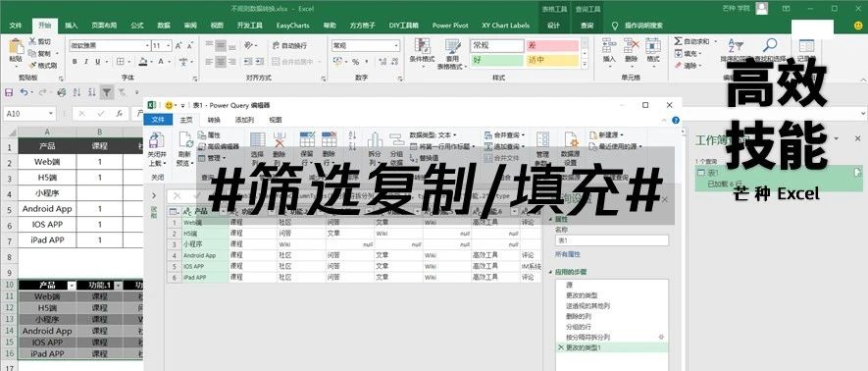The height and width of the screenshot is (371, 868).
Task: Click the AutoSum sigma icon
Action: [x=678, y=41]
